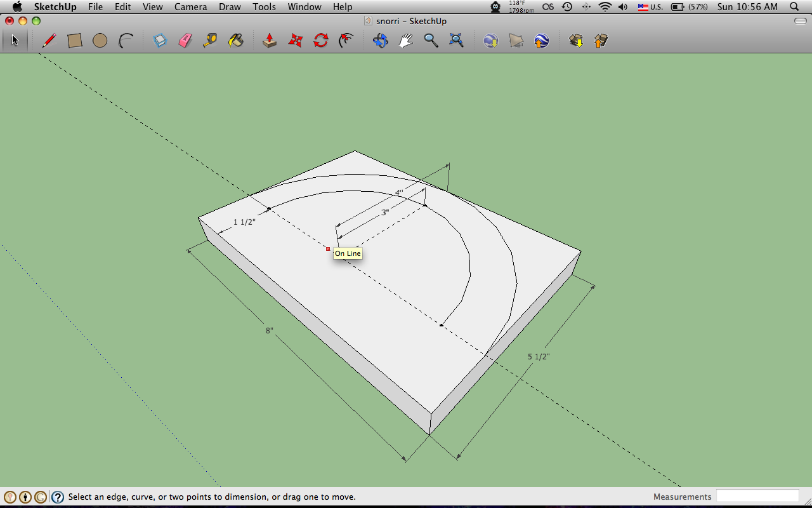Click the battery (57%) indicator
This screenshot has height=508, width=812.
690,7
